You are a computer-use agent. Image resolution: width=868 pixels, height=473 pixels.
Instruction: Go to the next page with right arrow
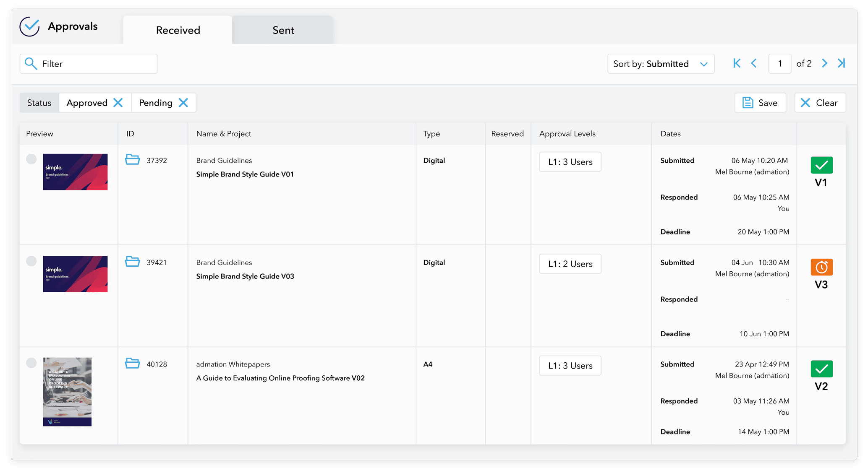pos(824,63)
